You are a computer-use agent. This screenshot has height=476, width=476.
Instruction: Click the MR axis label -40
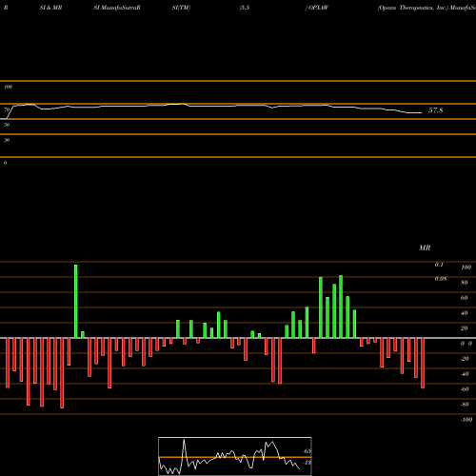[465, 374]
